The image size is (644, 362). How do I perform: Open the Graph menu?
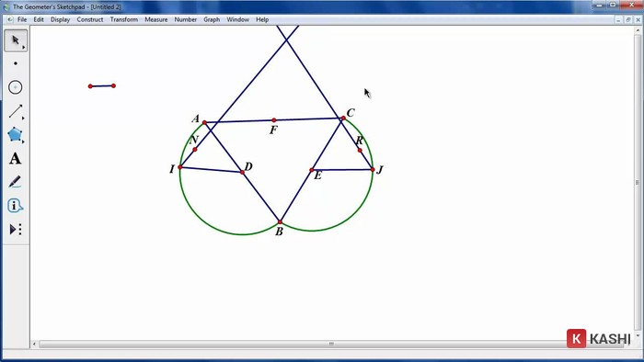coord(212,19)
